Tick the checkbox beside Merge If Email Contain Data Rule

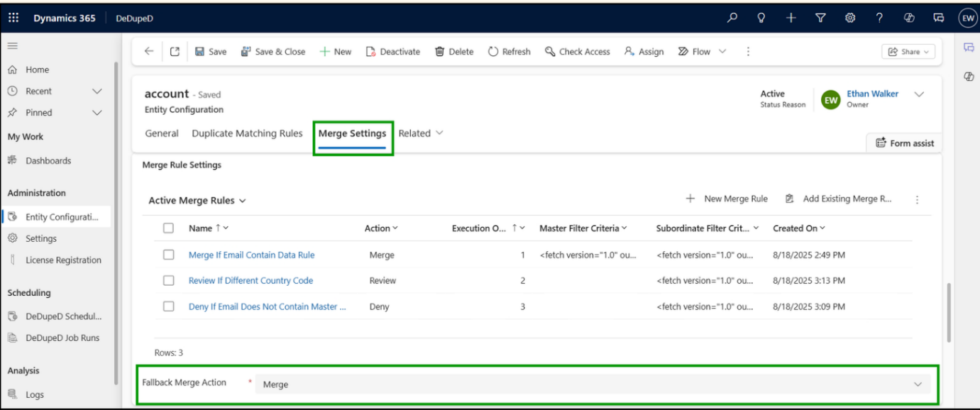(x=168, y=255)
